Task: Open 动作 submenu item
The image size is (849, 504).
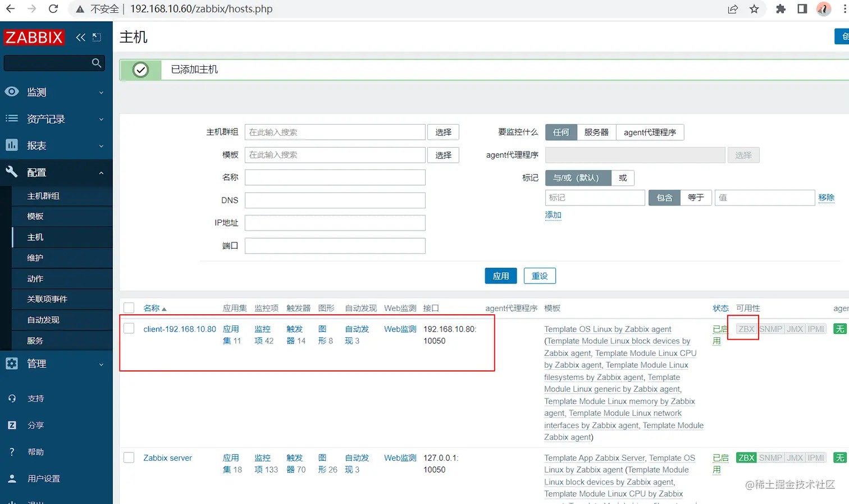Action: [62, 279]
